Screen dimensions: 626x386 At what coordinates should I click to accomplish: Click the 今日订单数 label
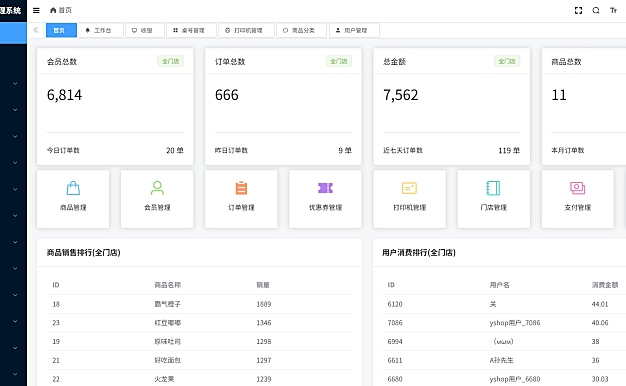point(63,150)
